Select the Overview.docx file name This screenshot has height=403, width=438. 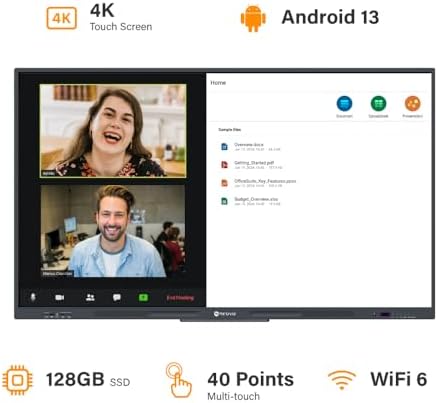[249, 145]
